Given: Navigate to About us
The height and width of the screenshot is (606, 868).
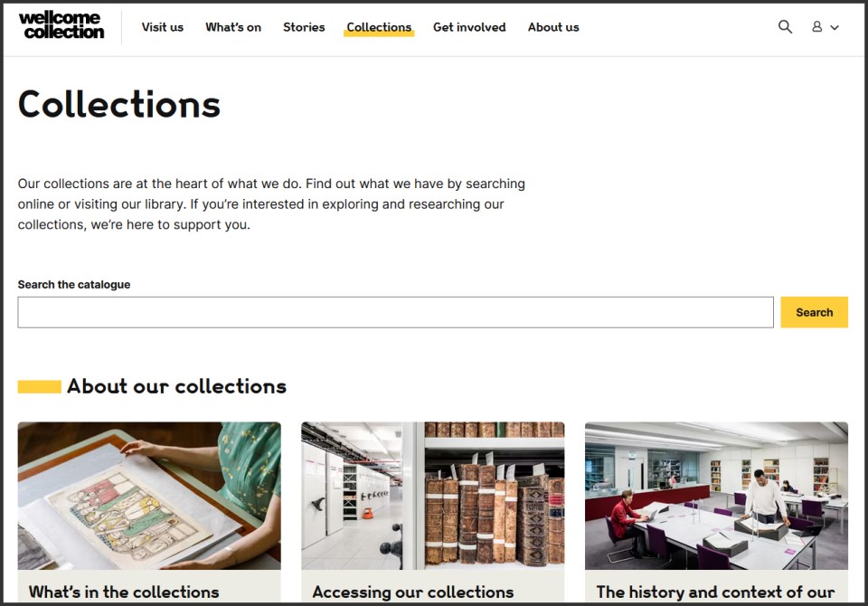Looking at the screenshot, I should (553, 27).
